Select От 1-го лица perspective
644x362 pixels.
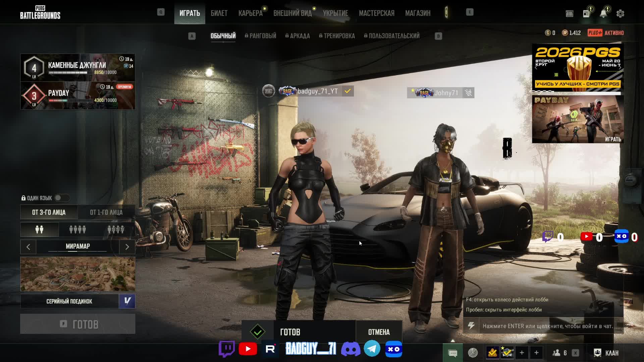click(106, 212)
